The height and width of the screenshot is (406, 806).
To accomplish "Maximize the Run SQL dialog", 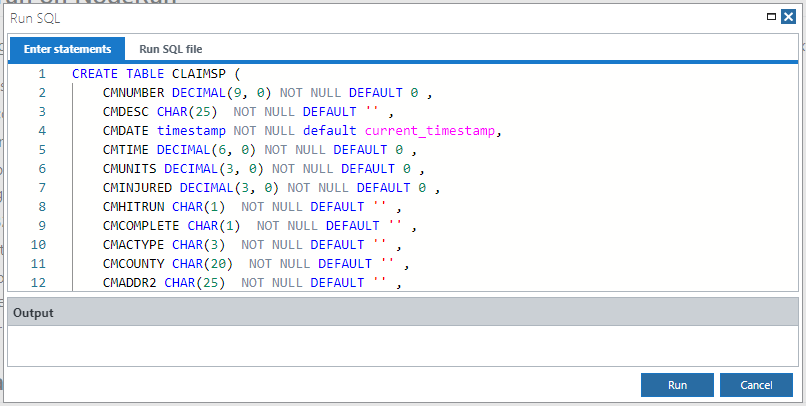I will 771,17.
